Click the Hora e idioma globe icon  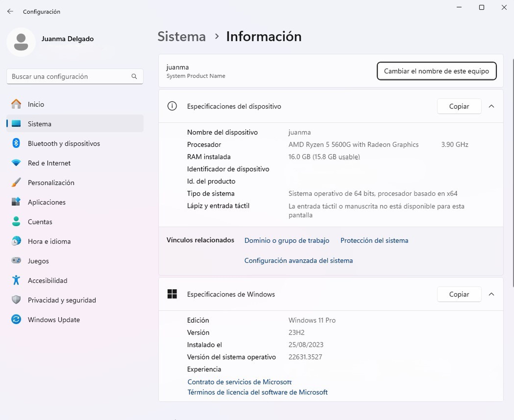pos(16,241)
